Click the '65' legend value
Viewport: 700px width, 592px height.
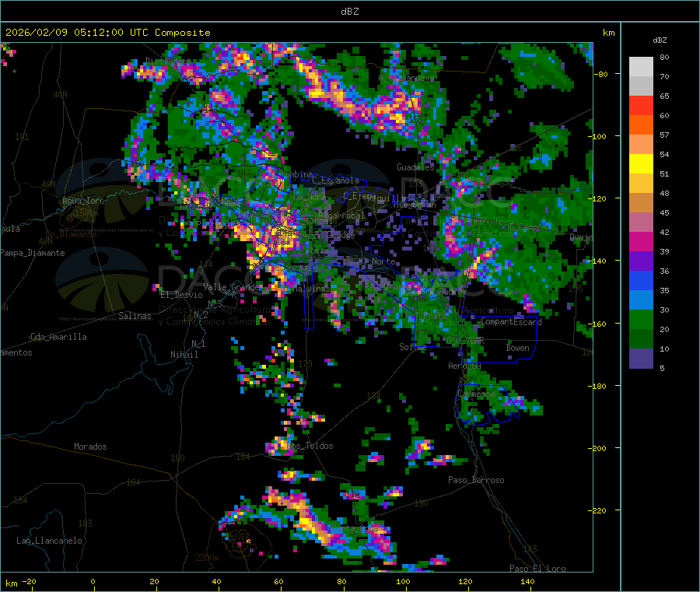click(664, 96)
